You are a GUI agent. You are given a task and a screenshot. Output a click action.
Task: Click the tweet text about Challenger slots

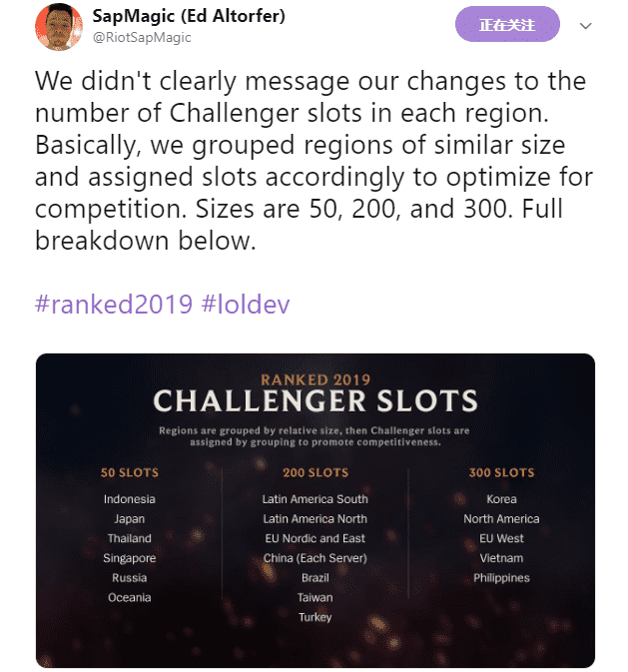tap(314, 161)
